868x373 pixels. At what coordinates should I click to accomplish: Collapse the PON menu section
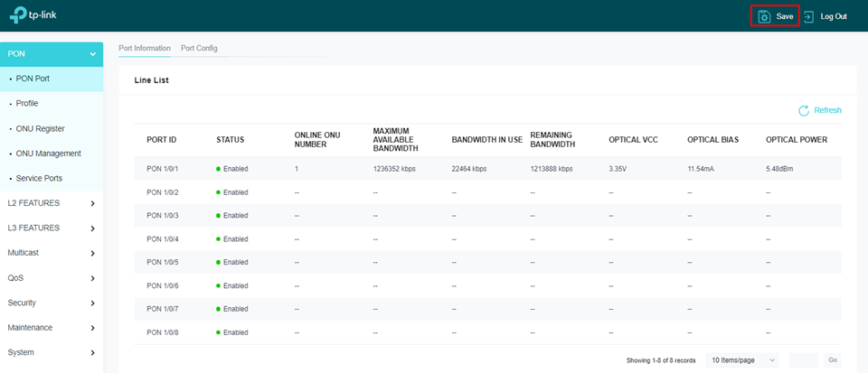(92, 54)
